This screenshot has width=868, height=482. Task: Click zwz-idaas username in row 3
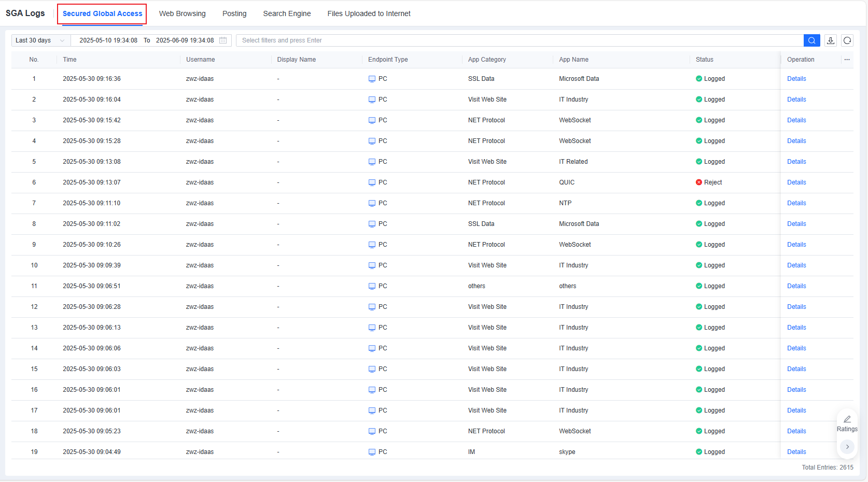200,120
